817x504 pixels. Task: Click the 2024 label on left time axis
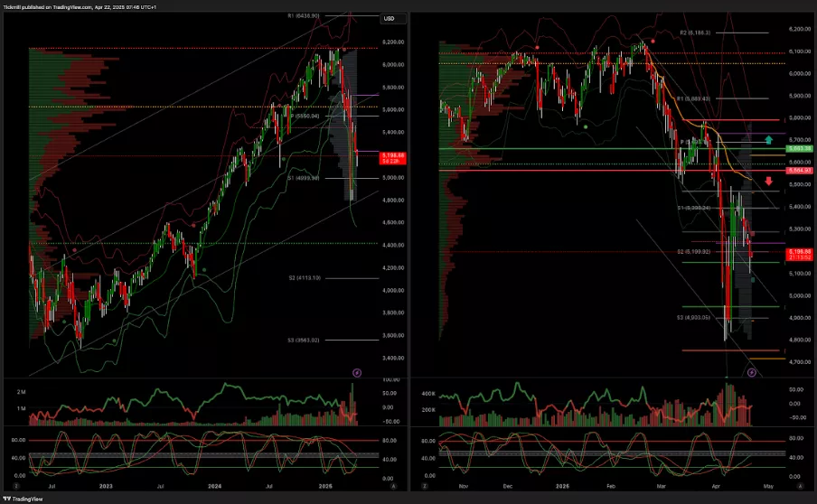pyautogui.click(x=216, y=485)
